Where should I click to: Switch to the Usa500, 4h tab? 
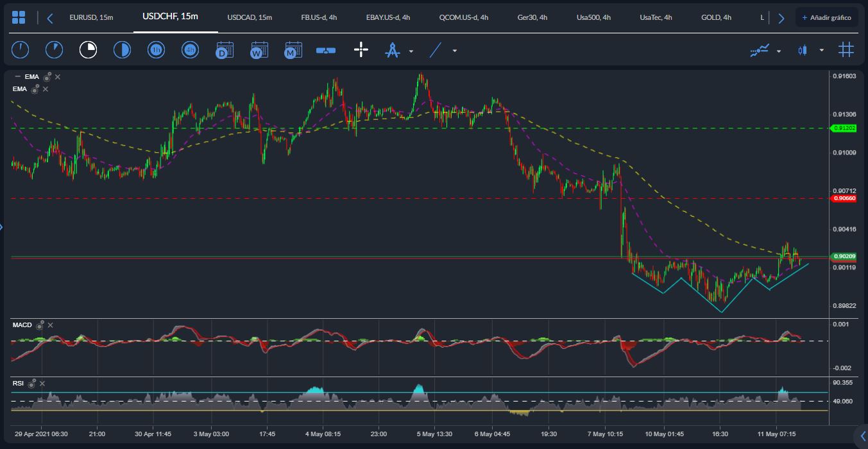593,17
